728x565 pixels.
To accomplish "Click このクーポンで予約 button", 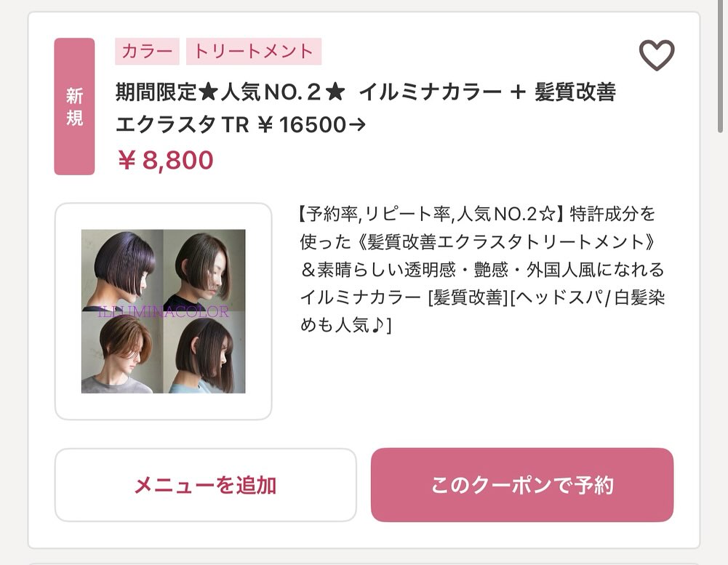I will 522,485.
